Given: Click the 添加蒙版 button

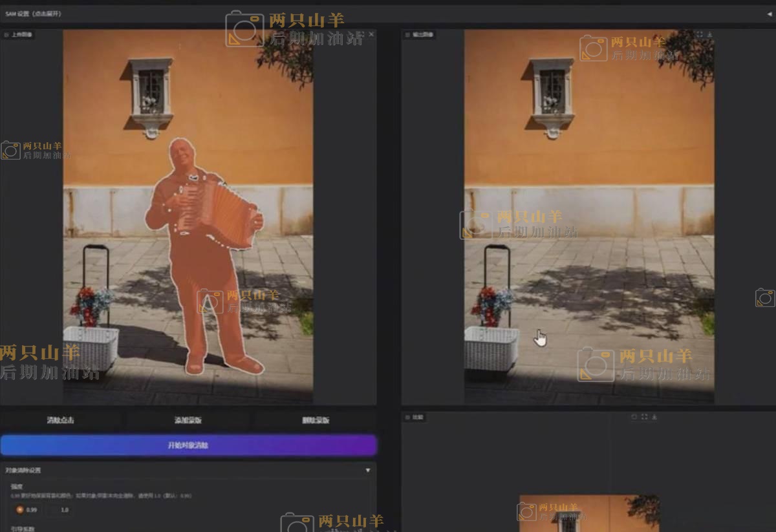Looking at the screenshot, I should 188,420.
